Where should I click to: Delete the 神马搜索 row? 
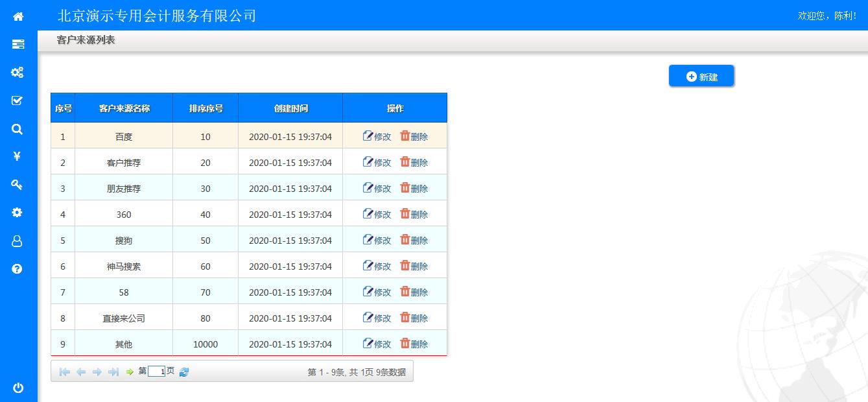(x=414, y=266)
